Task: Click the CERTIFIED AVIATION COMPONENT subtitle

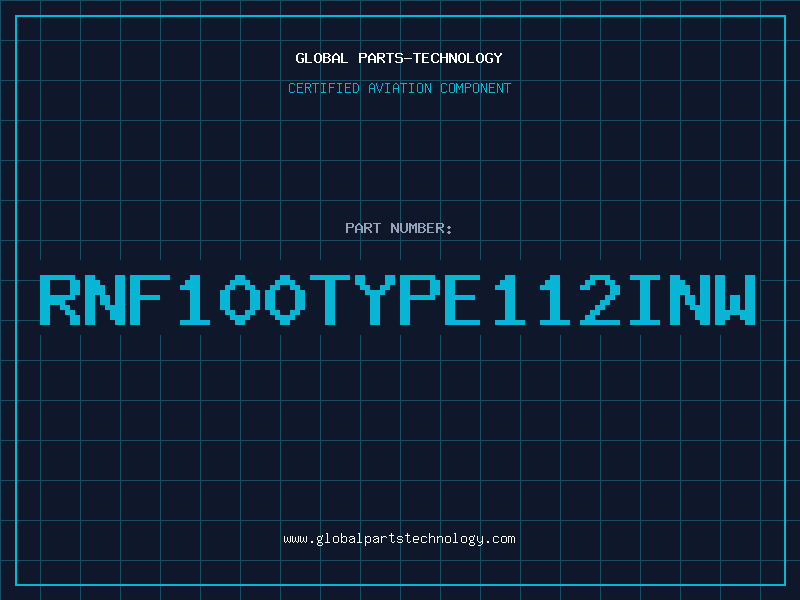Action: 399,88
